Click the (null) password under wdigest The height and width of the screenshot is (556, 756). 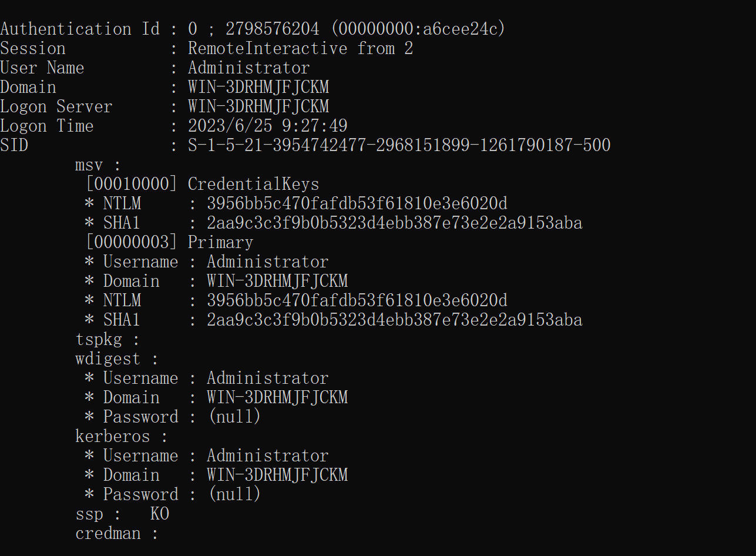234,417
